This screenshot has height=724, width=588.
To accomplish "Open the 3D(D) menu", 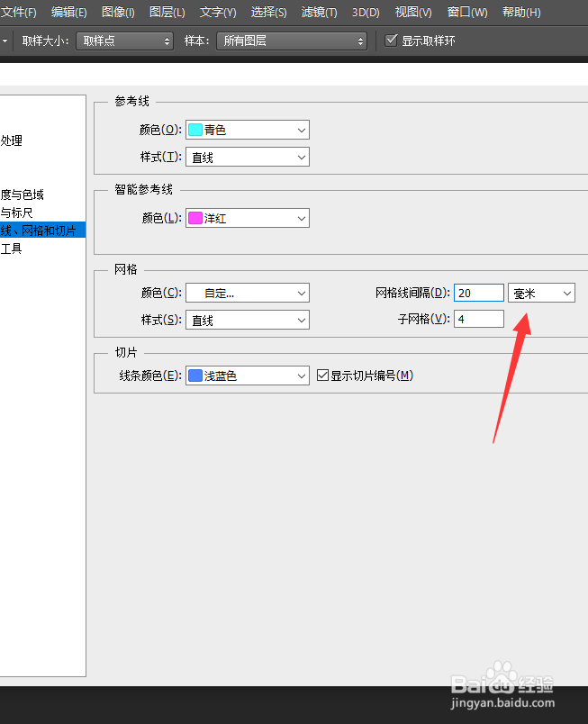I will tap(366, 12).
